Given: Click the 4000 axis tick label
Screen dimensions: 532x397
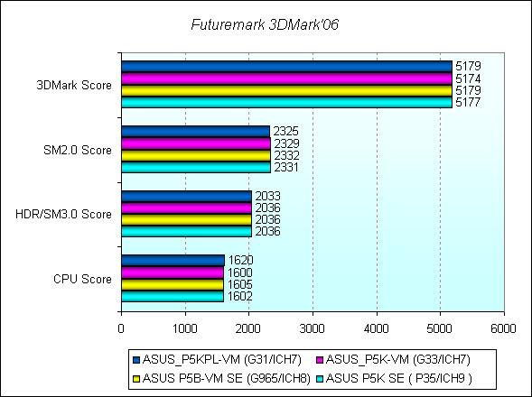Looking at the screenshot, I should (376, 328).
